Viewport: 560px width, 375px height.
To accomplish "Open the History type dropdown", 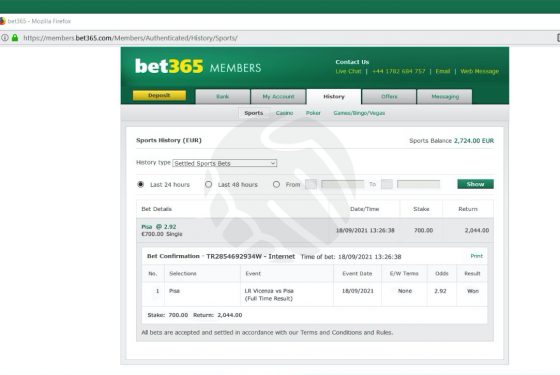I will pyautogui.click(x=225, y=163).
